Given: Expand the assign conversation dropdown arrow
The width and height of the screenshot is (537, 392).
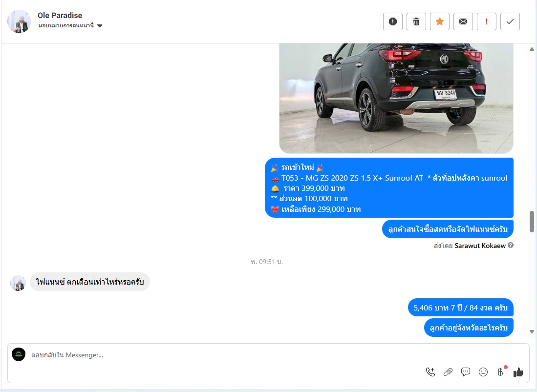Looking at the screenshot, I should [100, 26].
